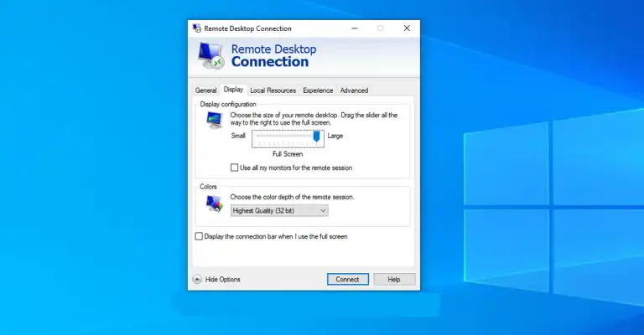Image resolution: width=644 pixels, height=335 pixels.
Task: Click the Remote Desktop Connection title text
Action: coord(247,28)
